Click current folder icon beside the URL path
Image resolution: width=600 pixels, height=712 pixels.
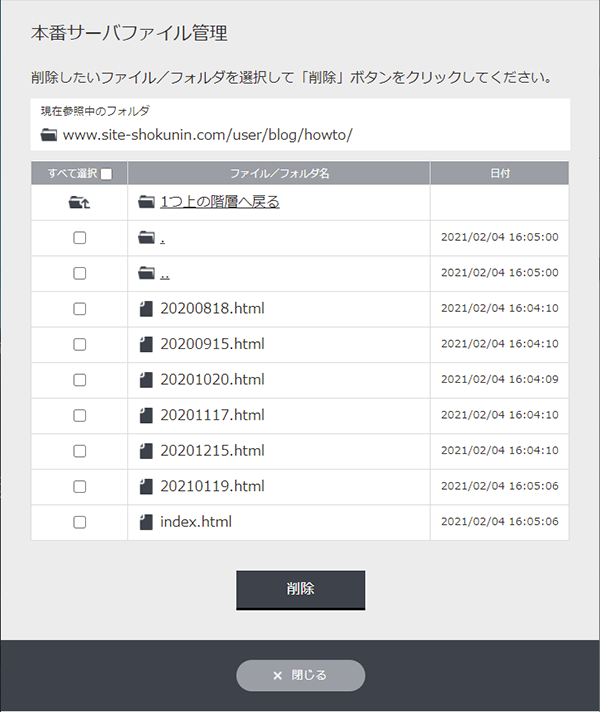49,135
